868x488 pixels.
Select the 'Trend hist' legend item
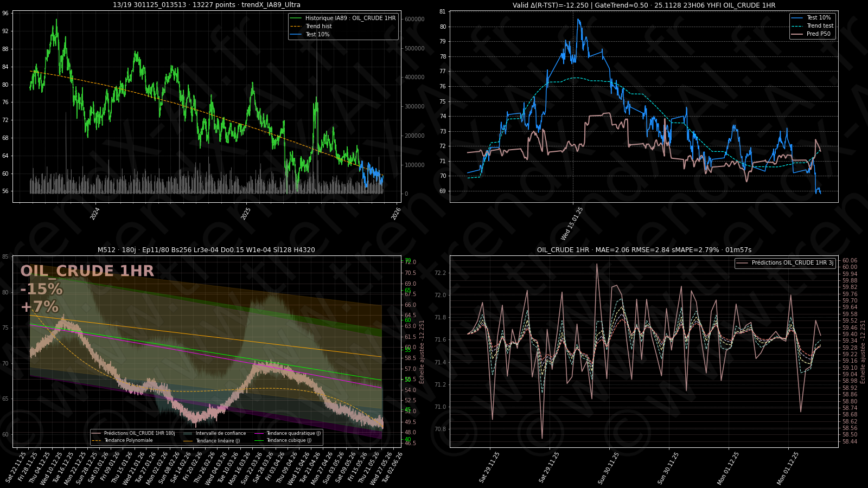coord(318,26)
